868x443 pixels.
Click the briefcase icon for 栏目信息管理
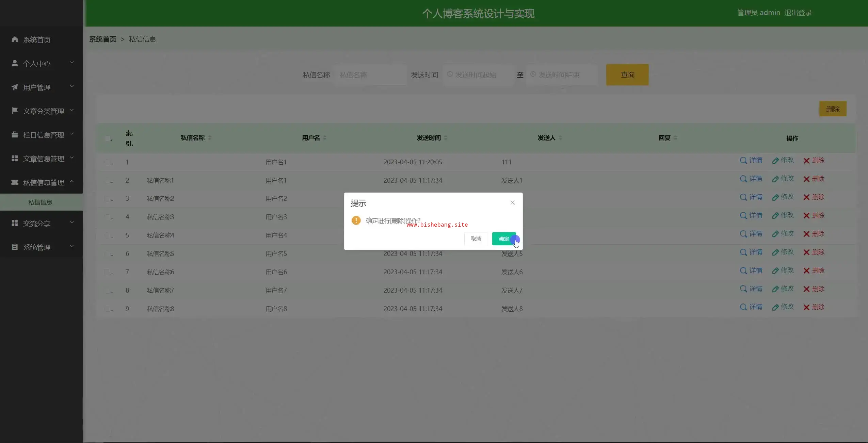tap(15, 135)
